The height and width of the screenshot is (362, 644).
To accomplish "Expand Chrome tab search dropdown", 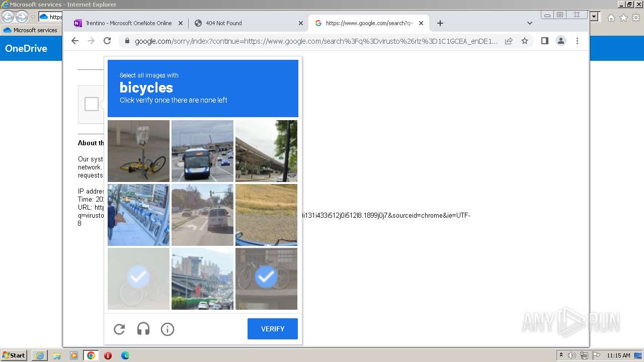I will [529, 23].
